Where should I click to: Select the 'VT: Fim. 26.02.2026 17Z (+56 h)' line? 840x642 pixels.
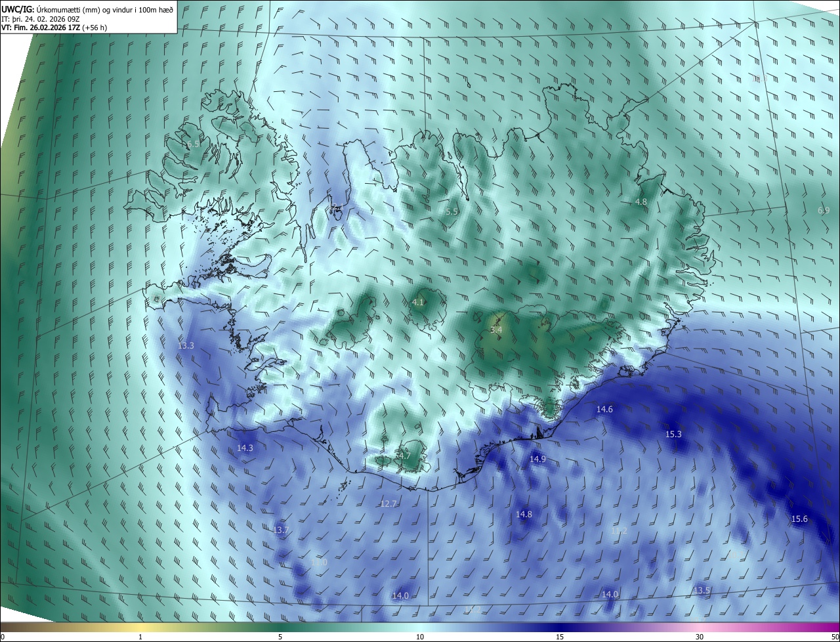click(x=54, y=28)
